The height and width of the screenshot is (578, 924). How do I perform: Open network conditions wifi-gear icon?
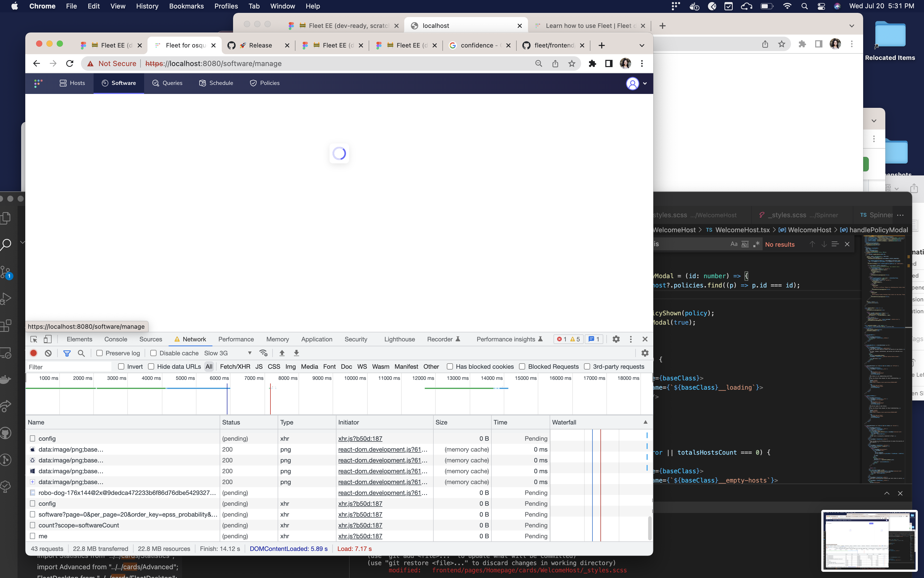(263, 353)
